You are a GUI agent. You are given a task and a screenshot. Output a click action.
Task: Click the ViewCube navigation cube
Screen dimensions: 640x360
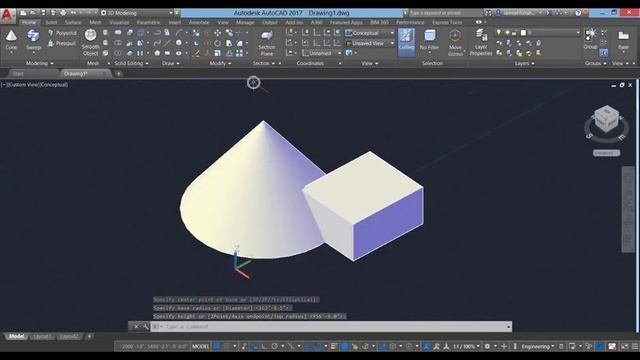606,119
